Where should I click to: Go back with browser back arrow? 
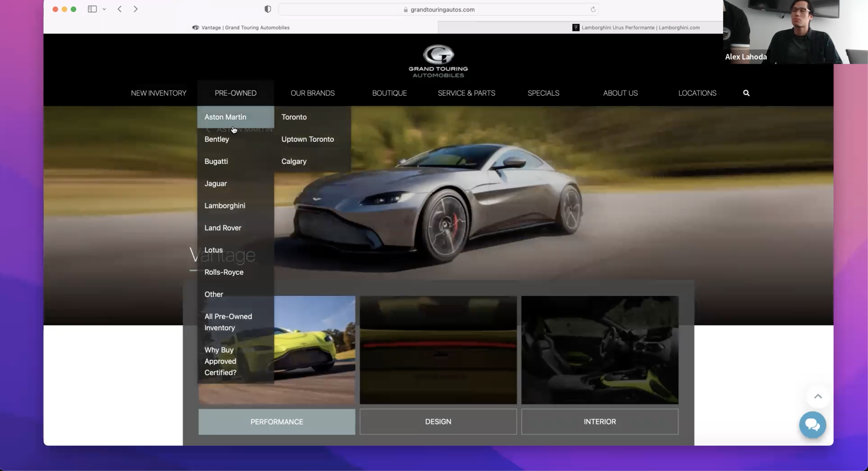tap(119, 9)
